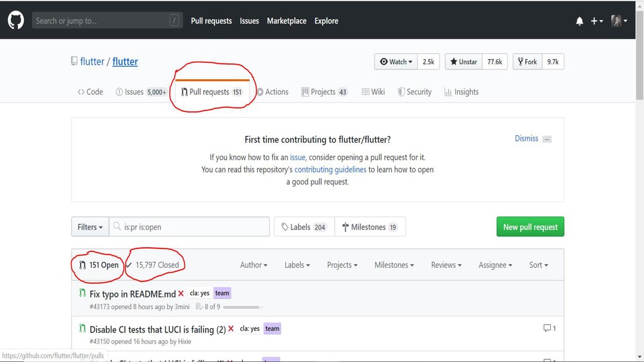
Task: Switch to the Code tab
Action: (91, 92)
